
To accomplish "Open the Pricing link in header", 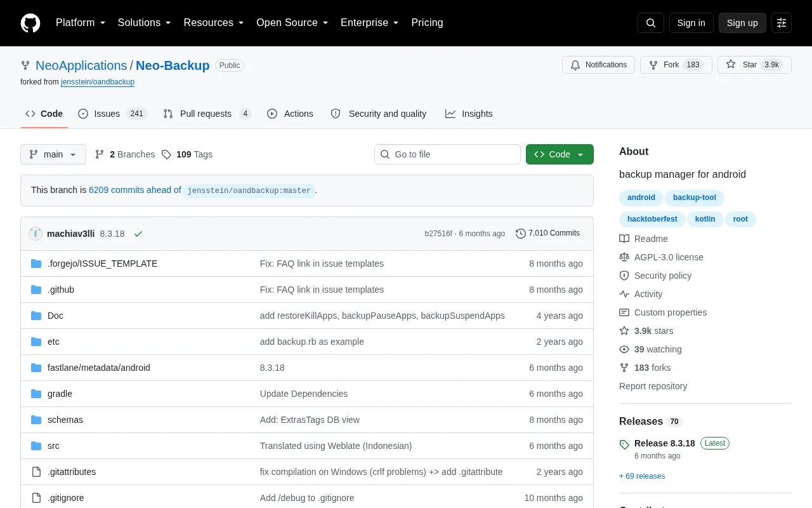I will click(427, 23).
